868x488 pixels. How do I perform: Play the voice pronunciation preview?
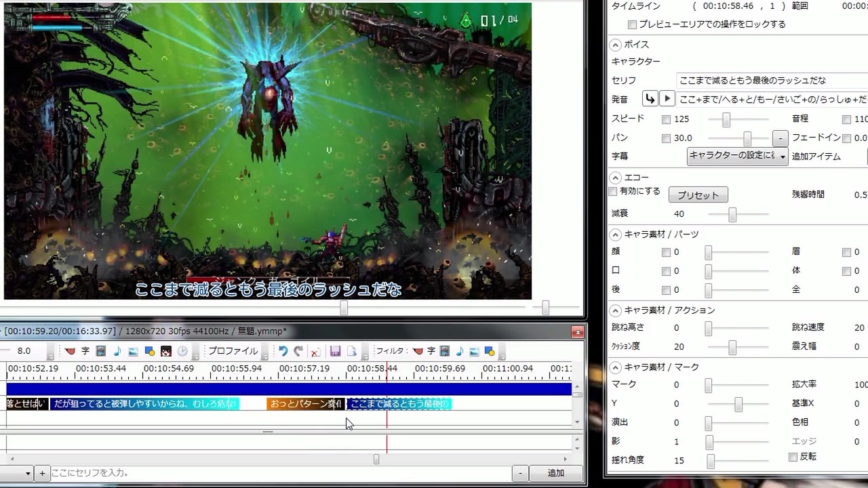[x=667, y=99]
